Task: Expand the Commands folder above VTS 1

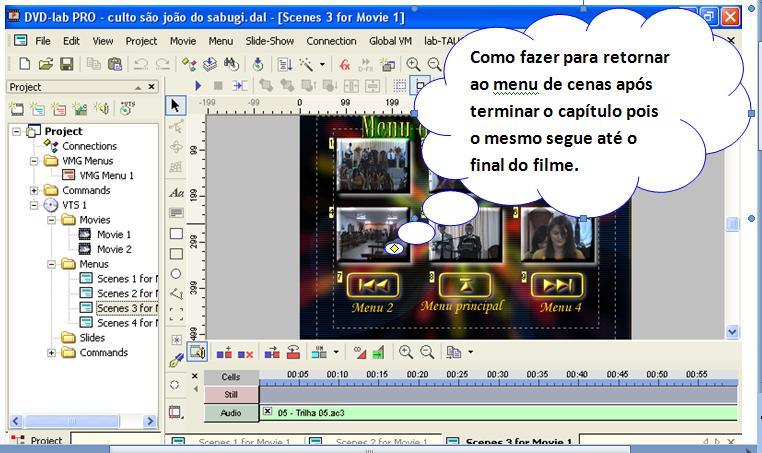Action: 34,190
